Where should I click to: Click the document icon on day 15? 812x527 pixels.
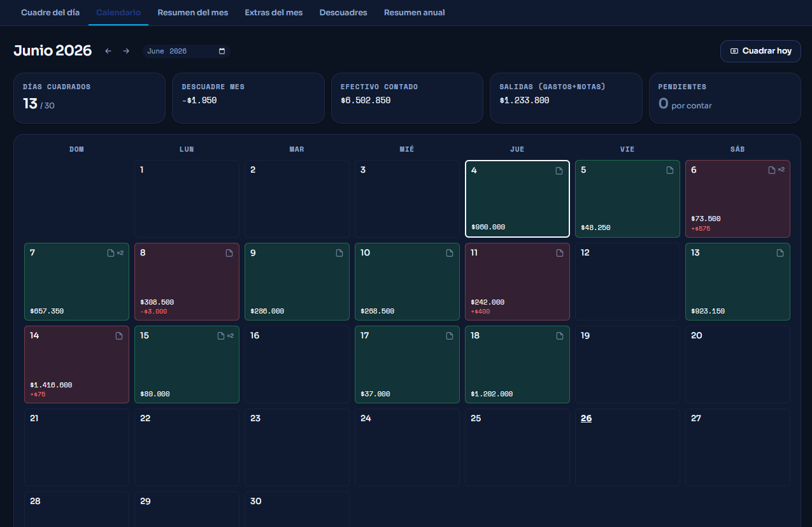pyautogui.click(x=221, y=336)
